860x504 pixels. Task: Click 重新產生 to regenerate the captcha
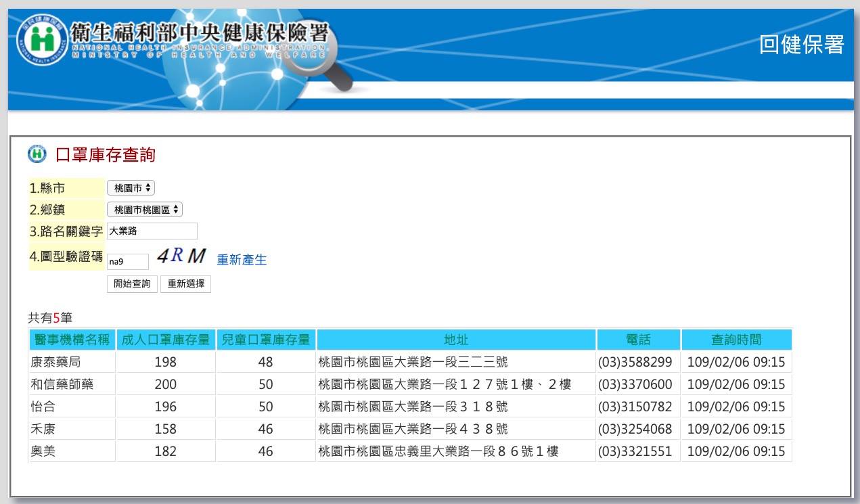click(x=242, y=260)
